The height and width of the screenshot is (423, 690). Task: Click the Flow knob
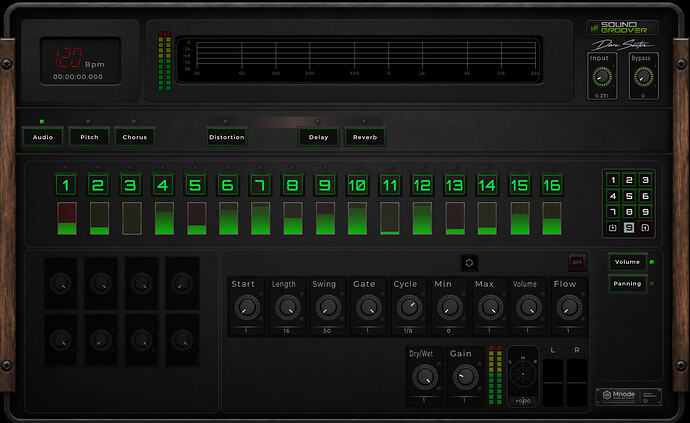pos(569,307)
